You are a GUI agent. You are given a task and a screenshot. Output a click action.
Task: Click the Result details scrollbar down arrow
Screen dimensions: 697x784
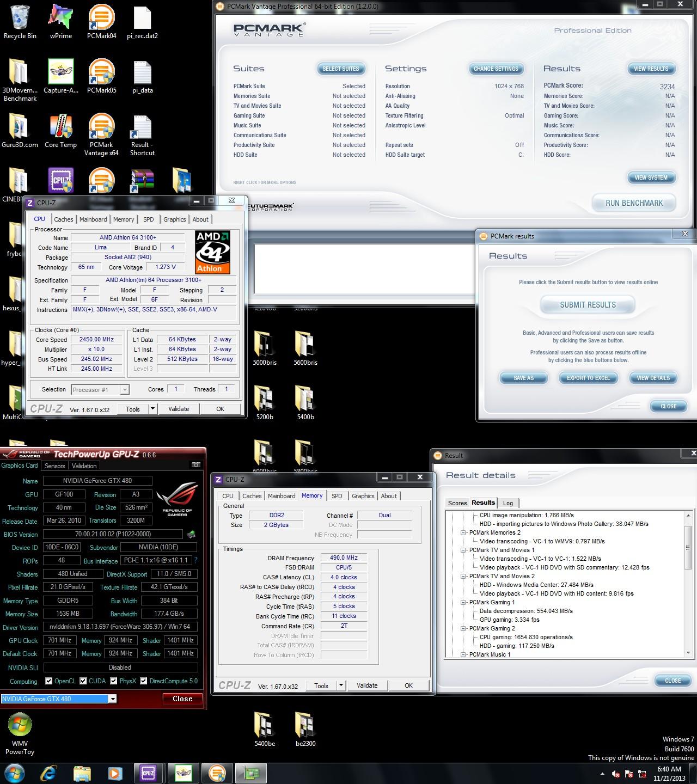click(x=688, y=652)
